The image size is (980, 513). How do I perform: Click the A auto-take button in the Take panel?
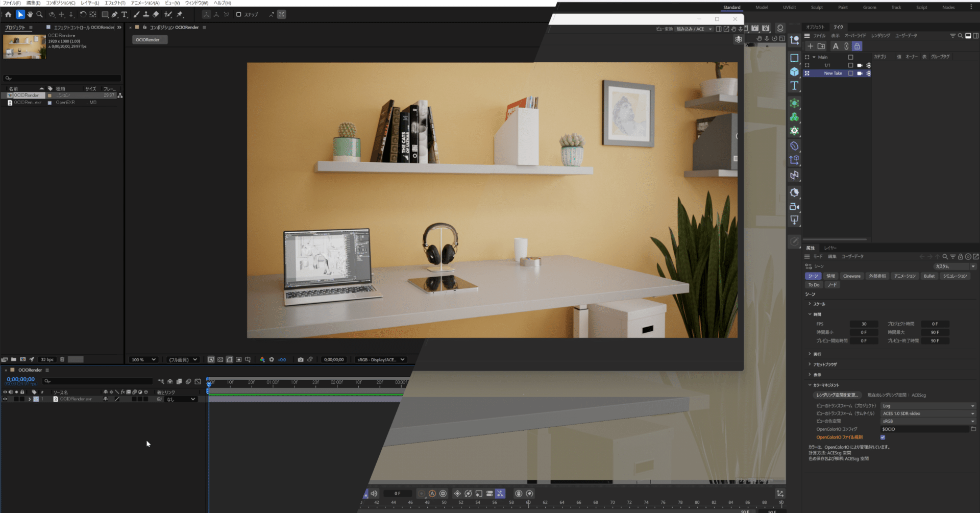tap(836, 46)
